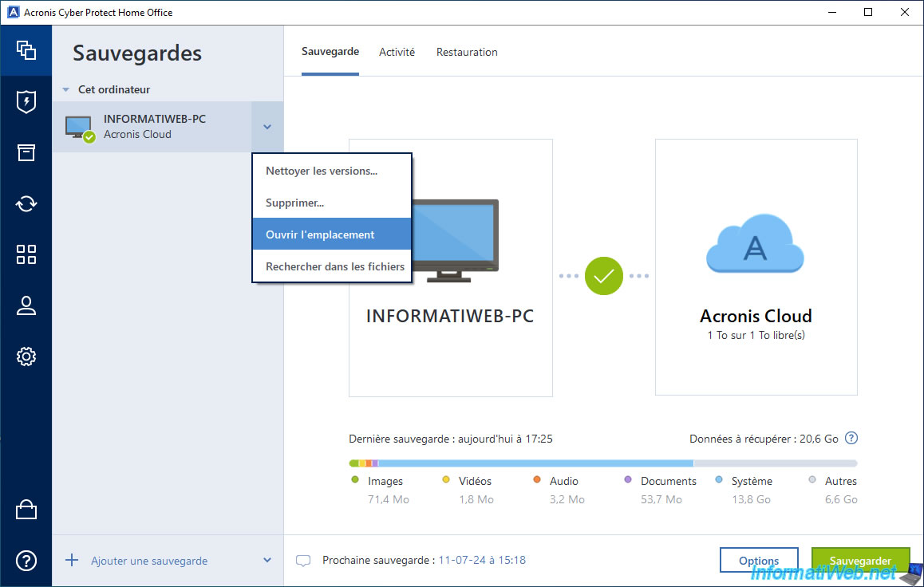924x587 pixels.
Task: Click the Données à récupérer : 20,6 Go text
Action: point(764,439)
